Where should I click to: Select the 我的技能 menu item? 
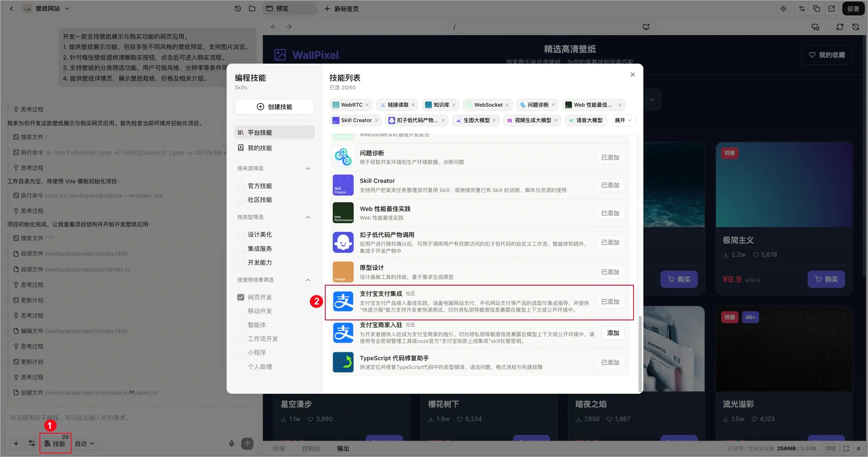[275, 148]
